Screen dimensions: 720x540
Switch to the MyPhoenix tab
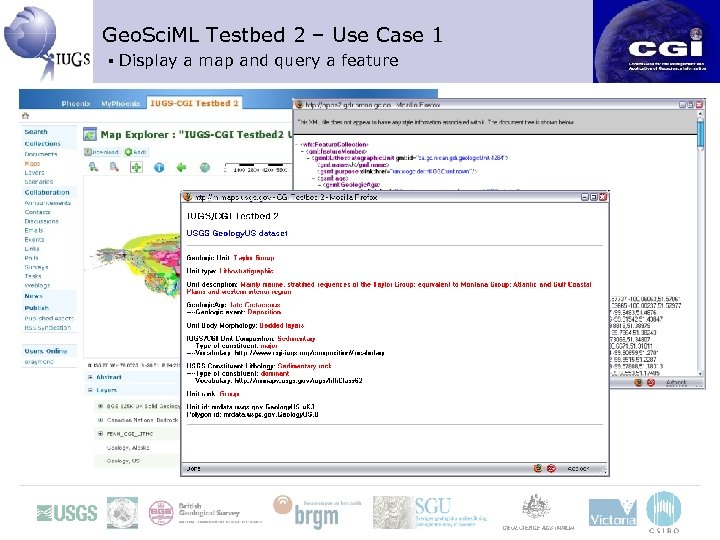120,104
